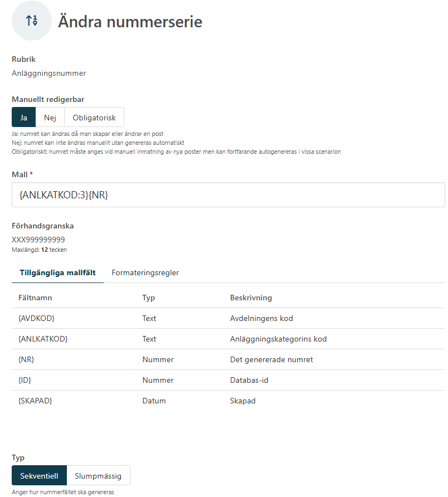The image size is (448, 497).
Task: Enable the "Obligatorisk" editing option
Action: click(94, 117)
